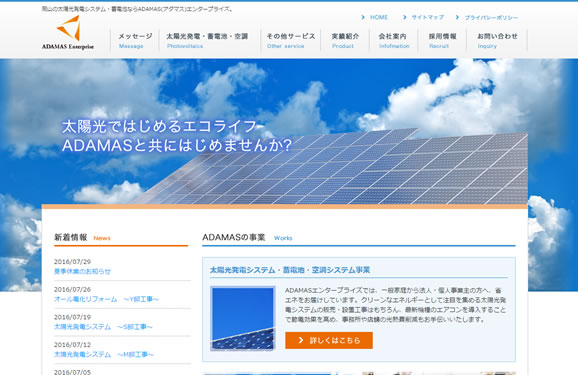Open 実績紹介 Product menu item
The width and height of the screenshot is (578, 375).
[x=345, y=41]
